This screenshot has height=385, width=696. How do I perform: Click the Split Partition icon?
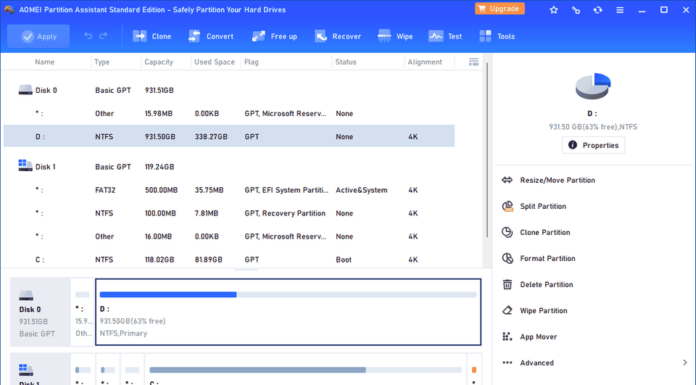coord(507,206)
